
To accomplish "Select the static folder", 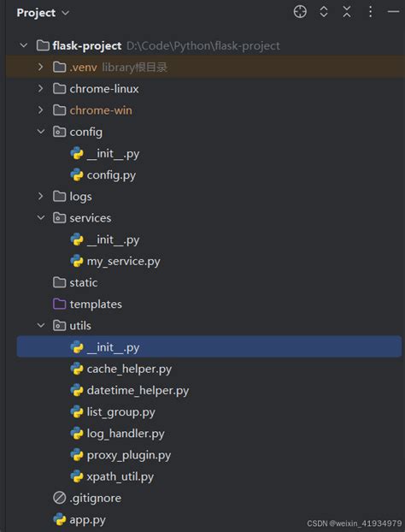I will pyautogui.click(x=84, y=282).
